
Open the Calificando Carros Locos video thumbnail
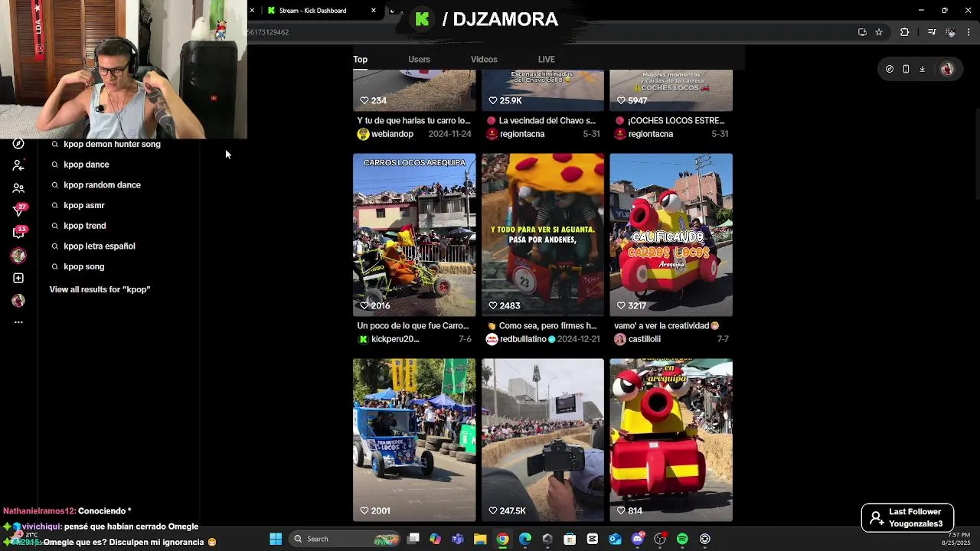point(671,235)
